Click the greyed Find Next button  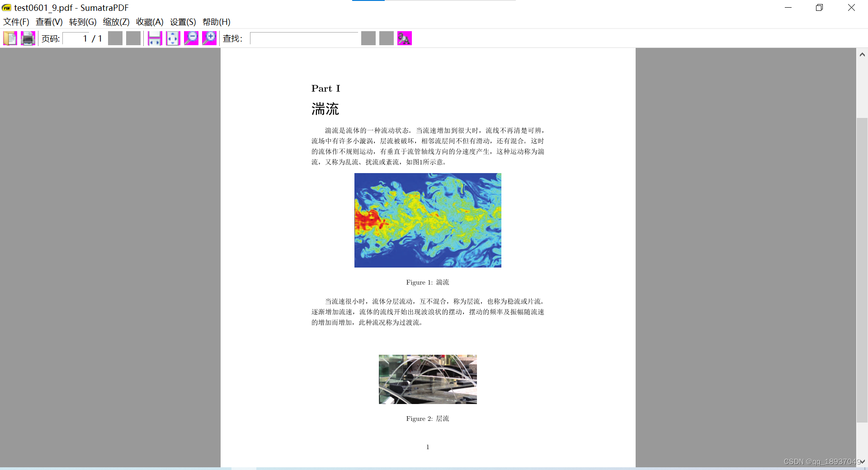[387, 38]
